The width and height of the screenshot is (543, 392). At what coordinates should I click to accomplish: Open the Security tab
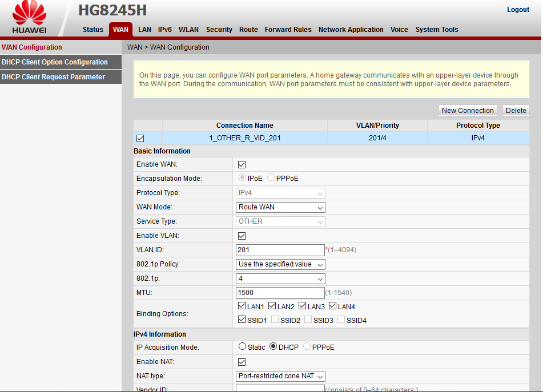tap(219, 30)
